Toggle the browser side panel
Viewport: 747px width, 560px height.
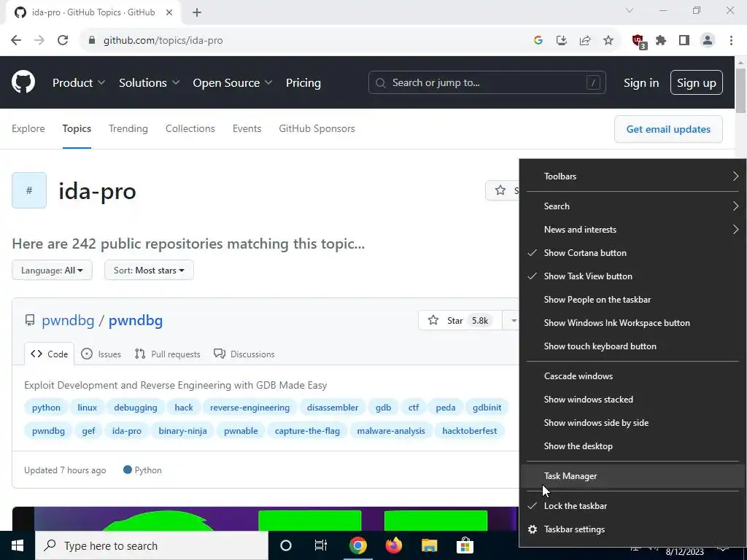pos(684,41)
